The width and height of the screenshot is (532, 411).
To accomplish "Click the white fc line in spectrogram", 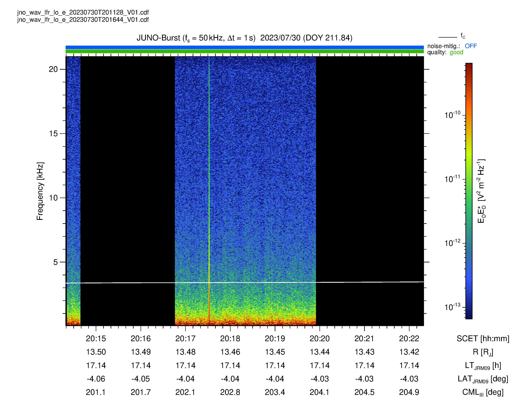I will pos(245,282).
